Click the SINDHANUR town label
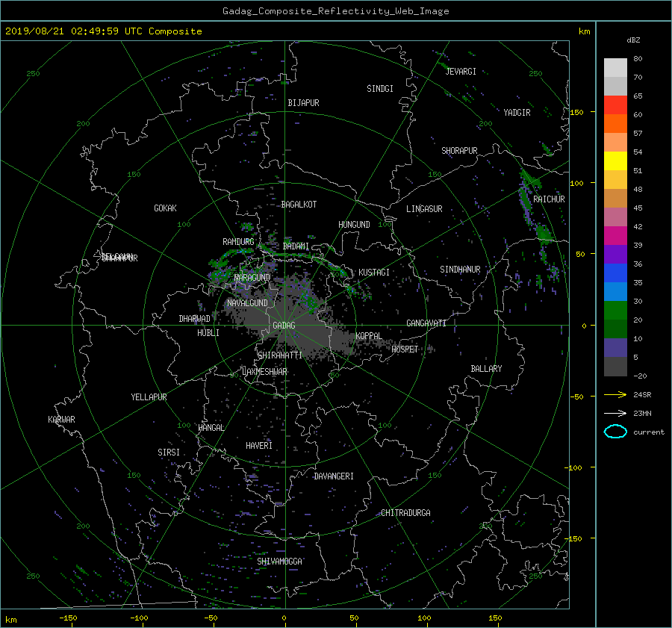The width and height of the screenshot is (672, 628). pyautogui.click(x=460, y=270)
